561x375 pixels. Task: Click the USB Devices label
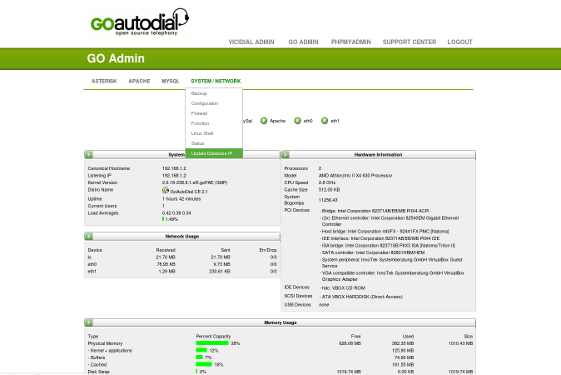pyautogui.click(x=298, y=305)
